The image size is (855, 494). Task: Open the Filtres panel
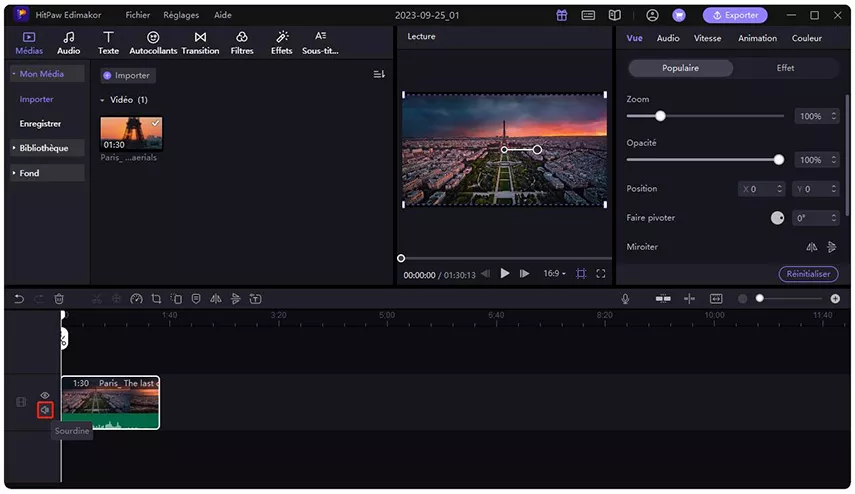pos(242,43)
